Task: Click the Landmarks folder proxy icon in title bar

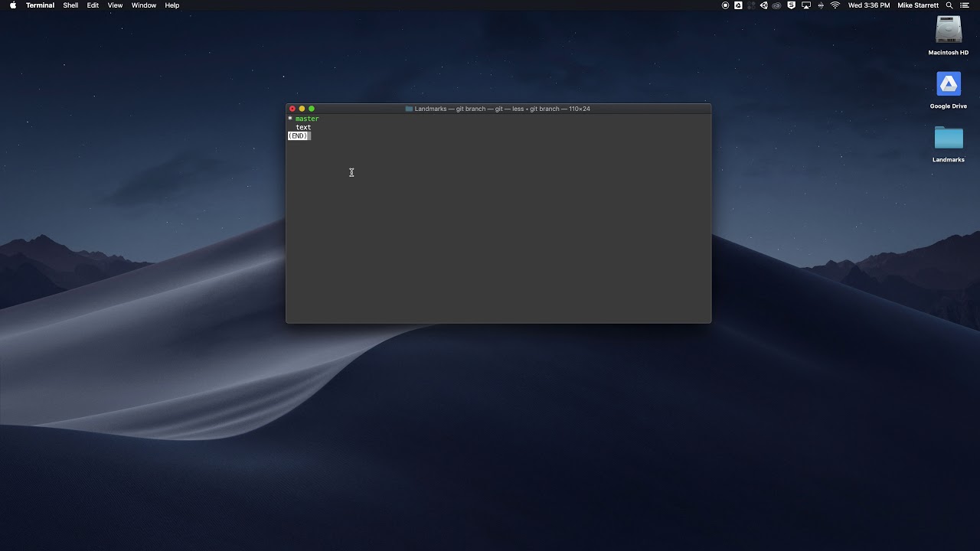Action: [409, 109]
